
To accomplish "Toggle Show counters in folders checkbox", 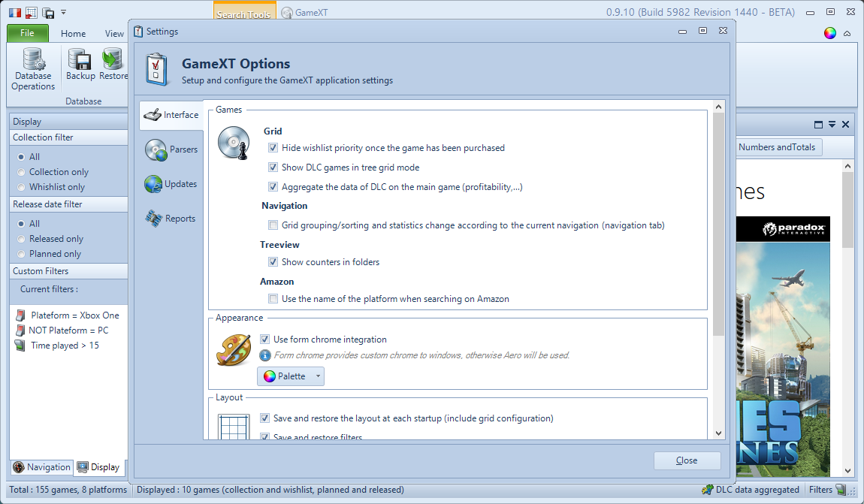I will (x=273, y=262).
